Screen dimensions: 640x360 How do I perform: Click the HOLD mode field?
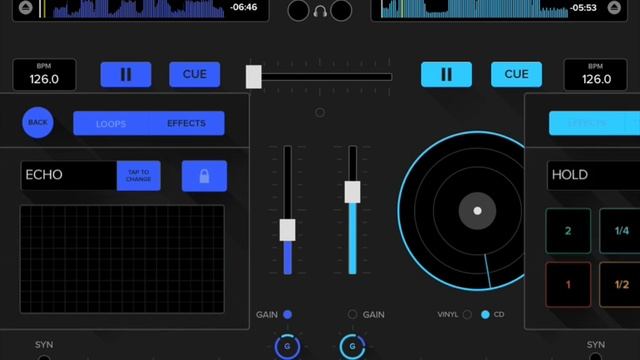[x=593, y=175]
